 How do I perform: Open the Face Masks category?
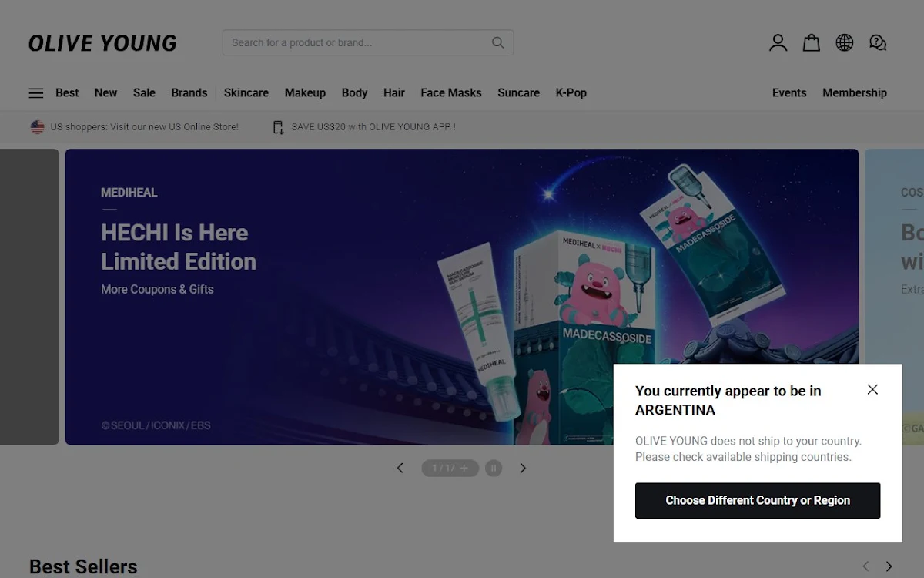pyautogui.click(x=451, y=92)
